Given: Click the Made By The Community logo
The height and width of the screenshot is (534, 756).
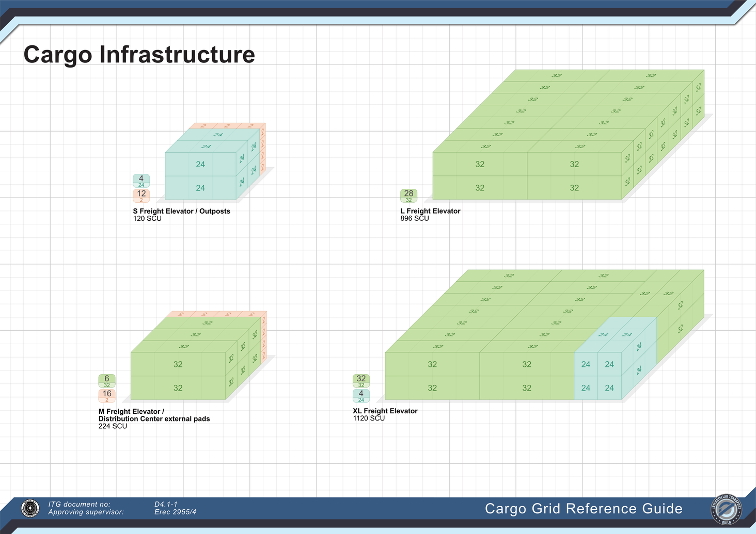Looking at the screenshot, I should click(x=29, y=509).
